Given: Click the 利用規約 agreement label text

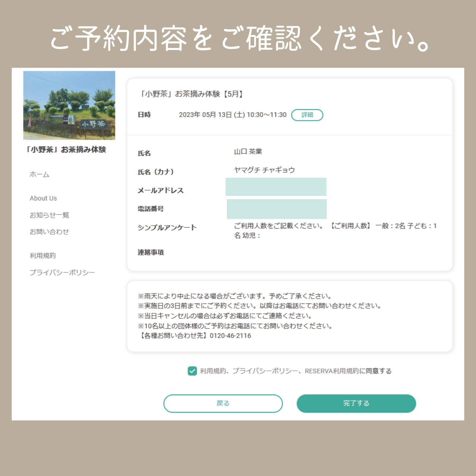Looking at the screenshot, I should click(295, 371).
